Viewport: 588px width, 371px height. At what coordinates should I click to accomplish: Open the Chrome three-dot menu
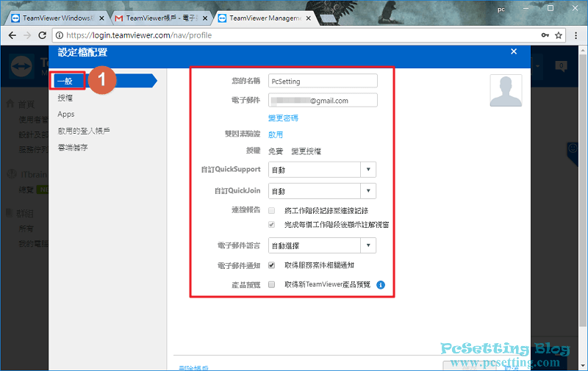576,35
